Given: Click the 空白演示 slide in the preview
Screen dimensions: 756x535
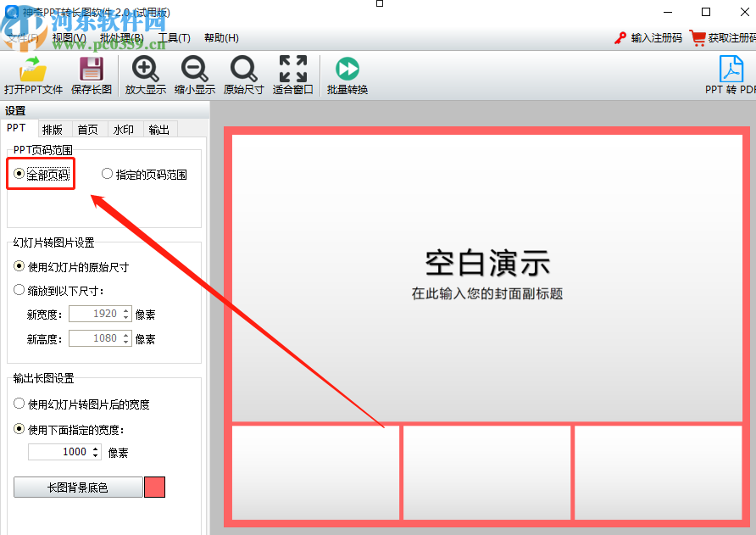Looking at the screenshot, I should tap(487, 278).
